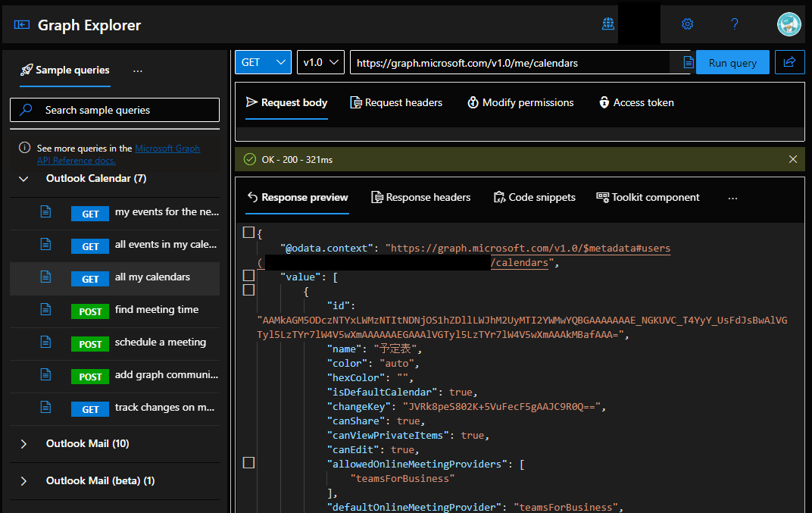Click the Search sample queries field
The width and height of the screenshot is (812, 513).
(114, 110)
